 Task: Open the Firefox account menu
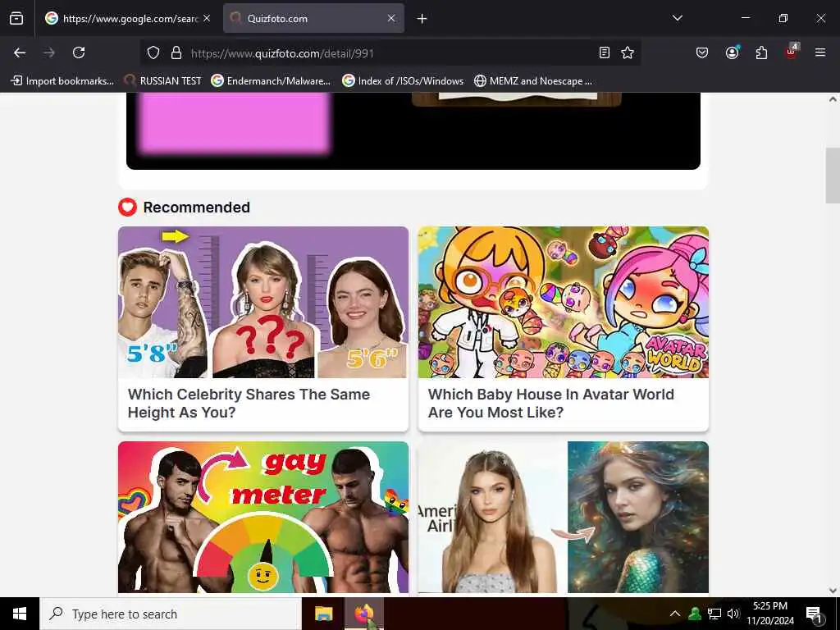click(x=732, y=52)
